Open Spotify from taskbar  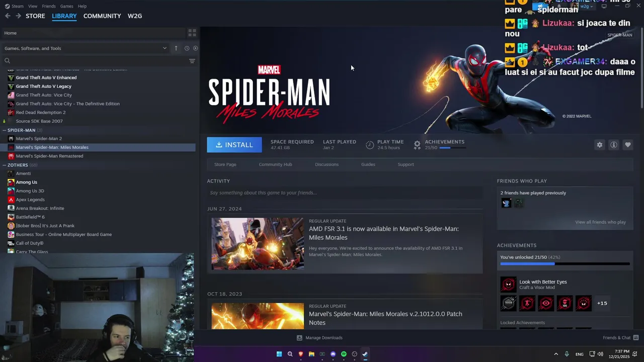pos(344,354)
